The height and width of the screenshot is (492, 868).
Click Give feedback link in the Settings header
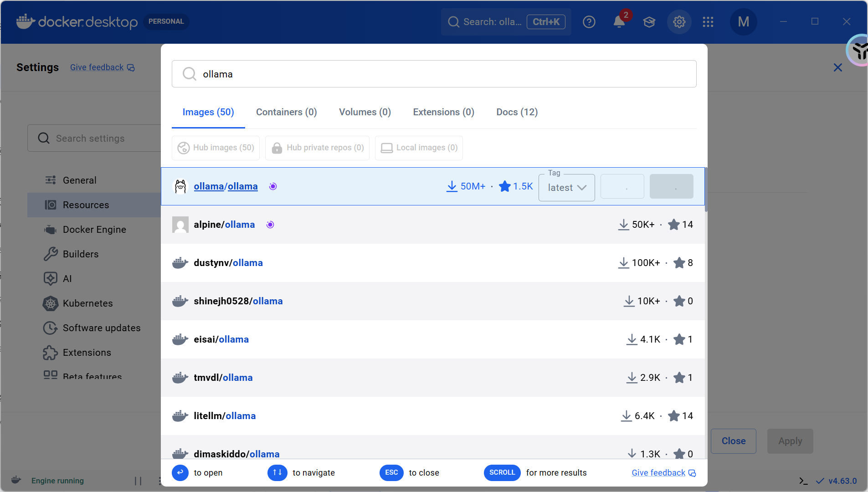tap(97, 67)
